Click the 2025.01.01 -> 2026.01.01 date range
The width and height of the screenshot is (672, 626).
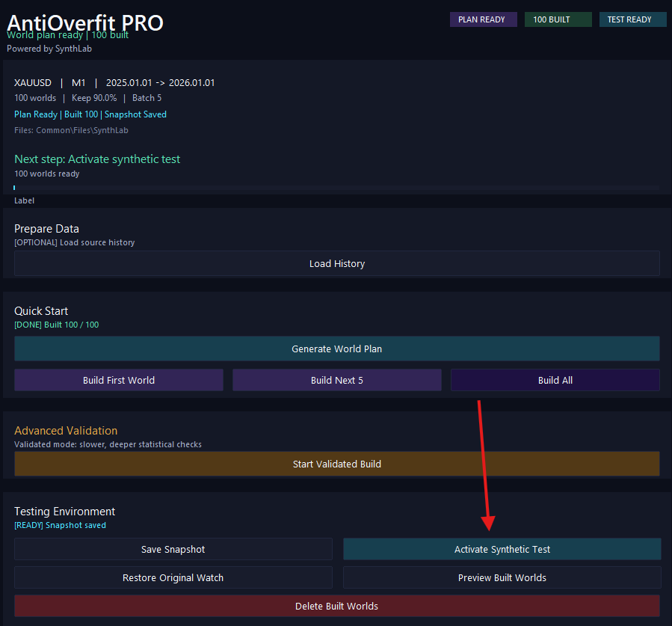(x=160, y=83)
